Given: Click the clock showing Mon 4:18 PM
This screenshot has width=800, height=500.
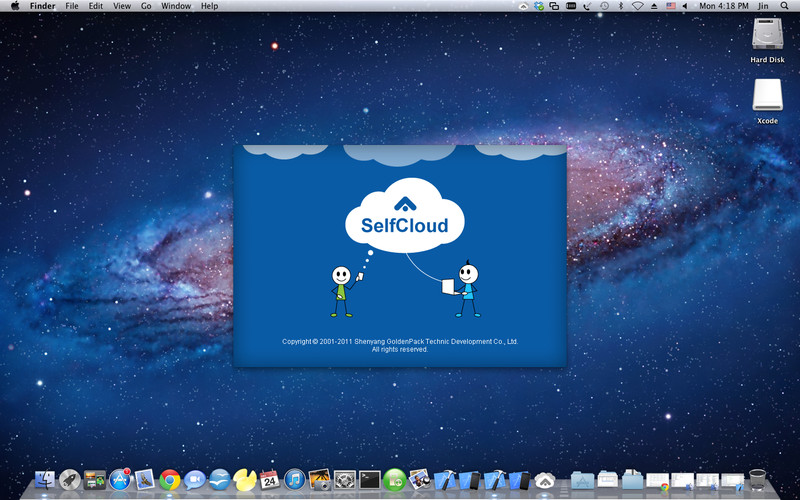Looking at the screenshot, I should 723,6.
